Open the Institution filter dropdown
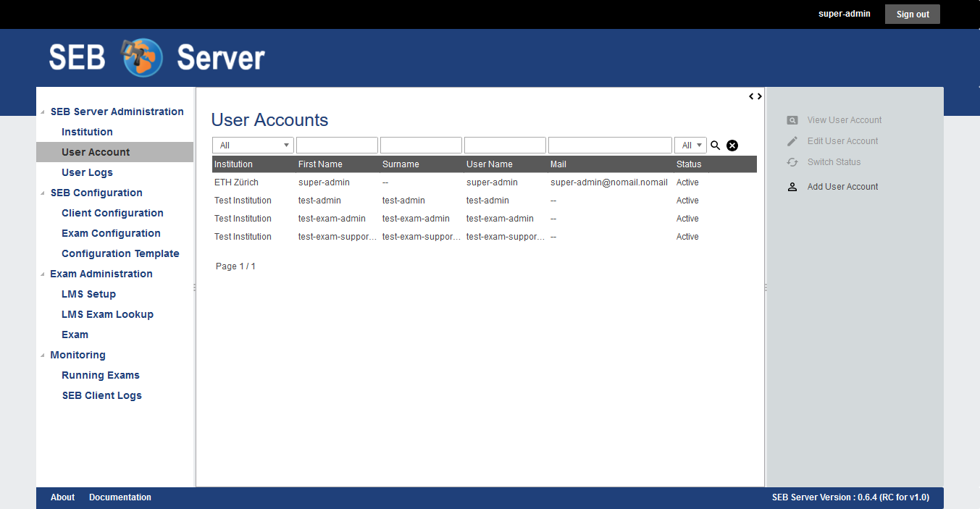The height and width of the screenshot is (509, 980). coord(253,146)
